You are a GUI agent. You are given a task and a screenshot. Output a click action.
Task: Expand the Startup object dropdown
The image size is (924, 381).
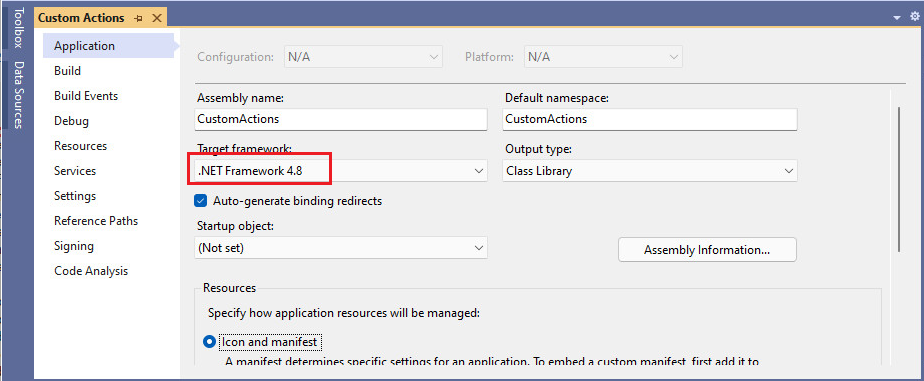point(341,248)
